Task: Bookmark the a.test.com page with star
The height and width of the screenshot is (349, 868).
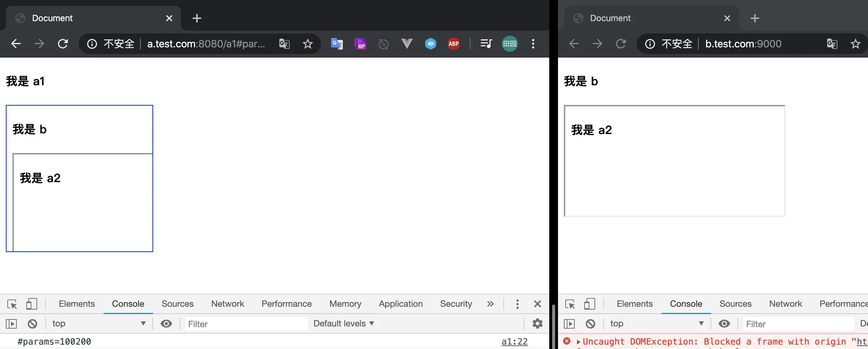Action: pyautogui.click(x=308, y=44)
